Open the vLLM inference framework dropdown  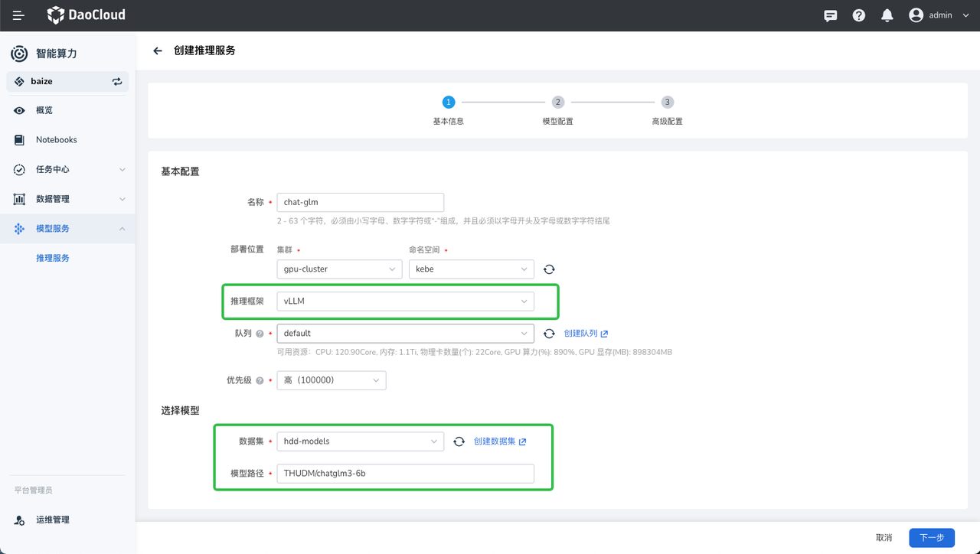[x=405, y=301]
